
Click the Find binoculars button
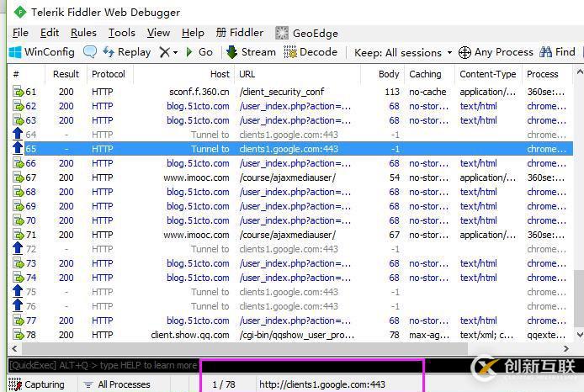pyautogui.click(x=558, y=52)
